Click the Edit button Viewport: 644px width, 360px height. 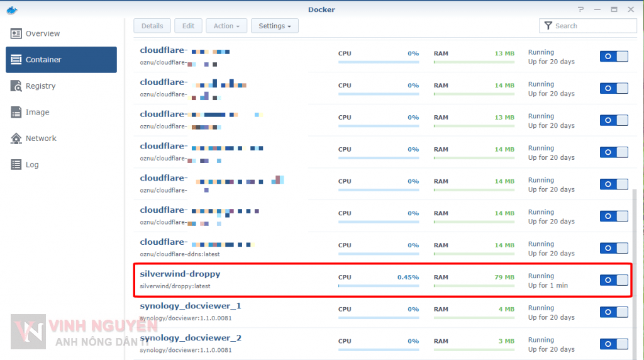point(188,26)
